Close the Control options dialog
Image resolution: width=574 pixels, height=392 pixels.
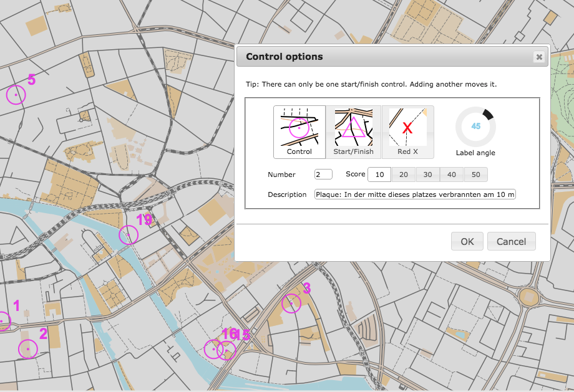click(539, 57)
